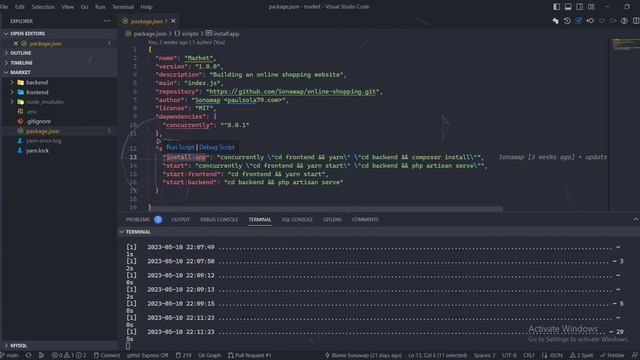Open the Edit menu
The height and width of the screenshot is (360, 640).
pos(20,7)
